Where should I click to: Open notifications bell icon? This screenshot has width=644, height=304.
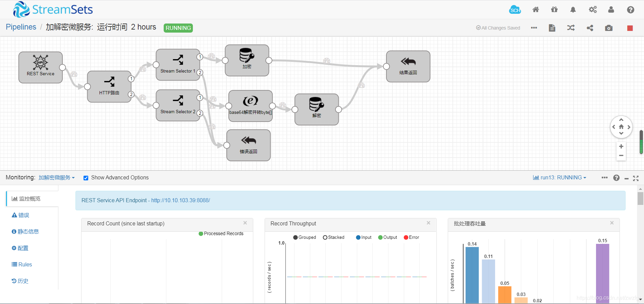tap(573, 10)
